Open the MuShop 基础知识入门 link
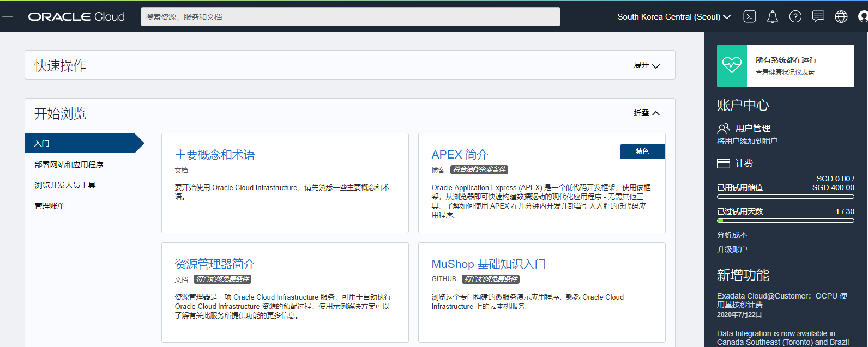868x347 pixels. [x=489, y=264]
